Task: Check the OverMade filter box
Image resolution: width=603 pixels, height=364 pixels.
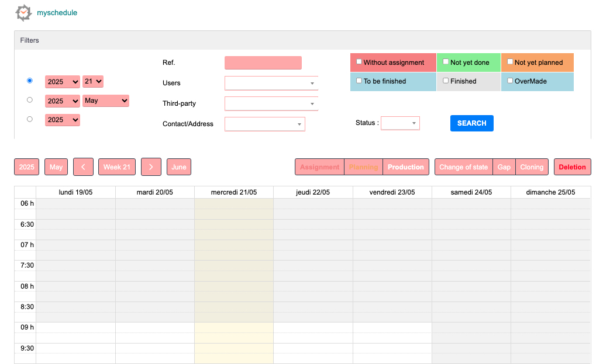Action: tap(510, 81)
